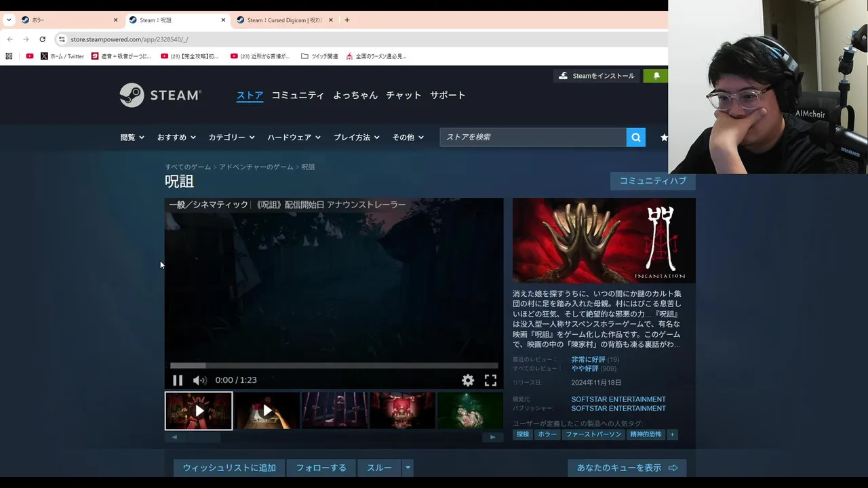The height and width of the screenshot is (488, 868).
Task: Go back in browser history
Action: point(9,39)
